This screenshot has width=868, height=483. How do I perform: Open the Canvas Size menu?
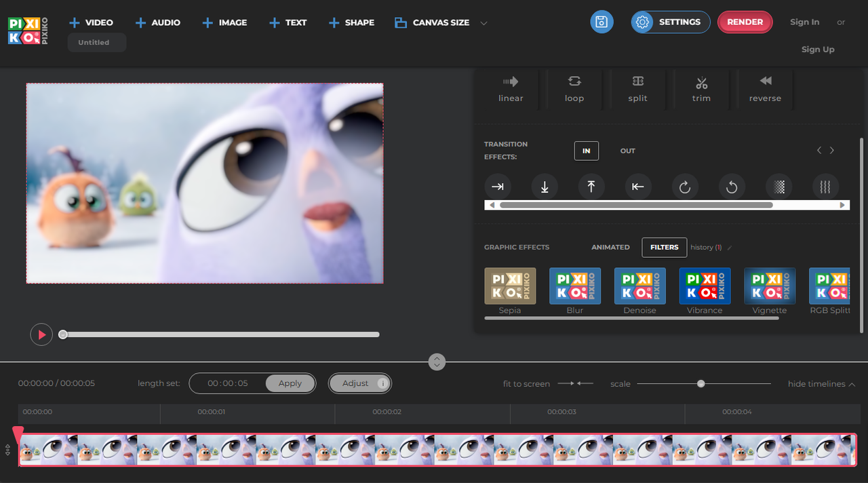point(441,22)
